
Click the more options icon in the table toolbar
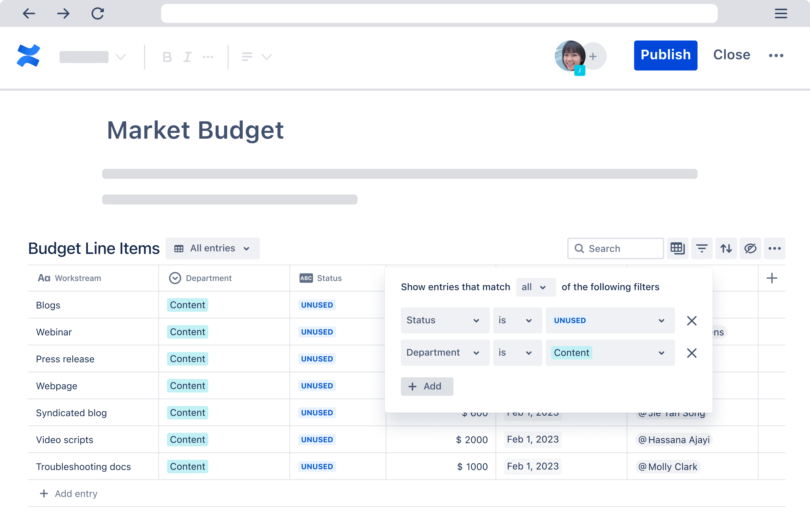click(x=775, y=248)
